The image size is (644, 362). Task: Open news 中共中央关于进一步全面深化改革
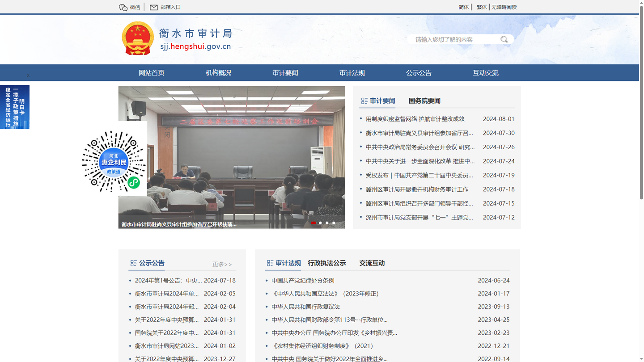click(420, 161)
